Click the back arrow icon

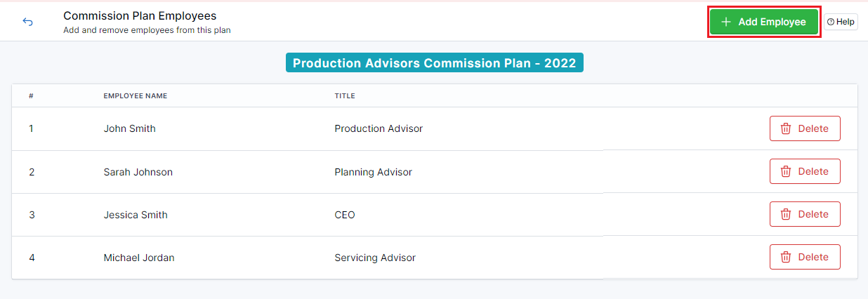(27, 22)
